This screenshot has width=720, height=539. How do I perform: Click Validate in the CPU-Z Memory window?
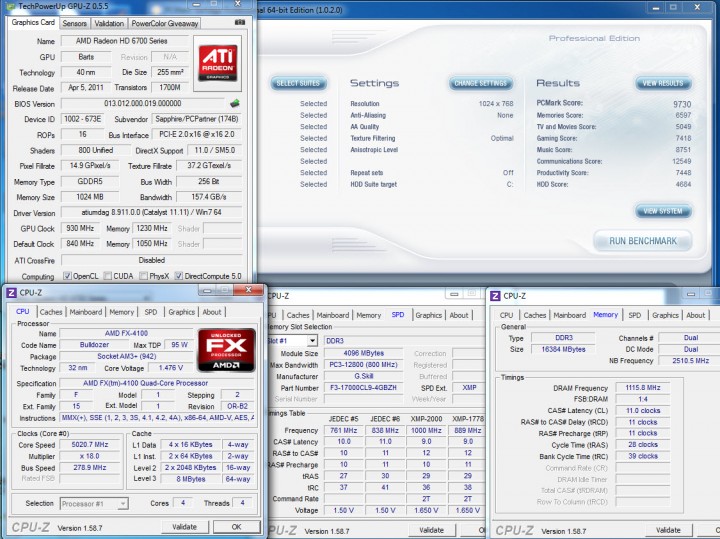coord(668,530)
